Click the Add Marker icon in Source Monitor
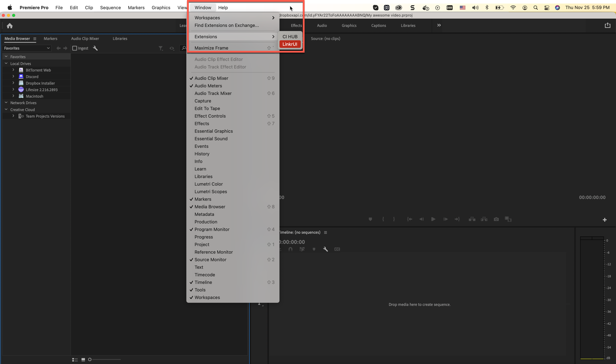 coord(370,219)
